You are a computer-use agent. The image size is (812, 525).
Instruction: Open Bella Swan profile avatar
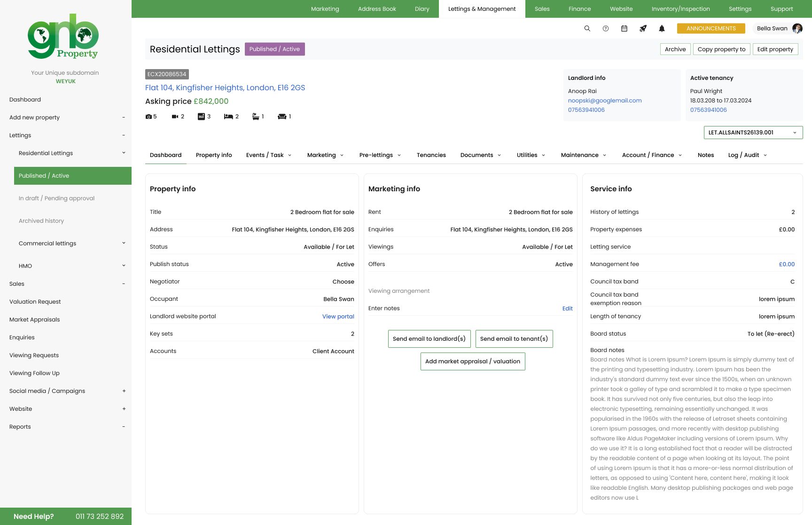pyautogui.click(x=797, y=29)
